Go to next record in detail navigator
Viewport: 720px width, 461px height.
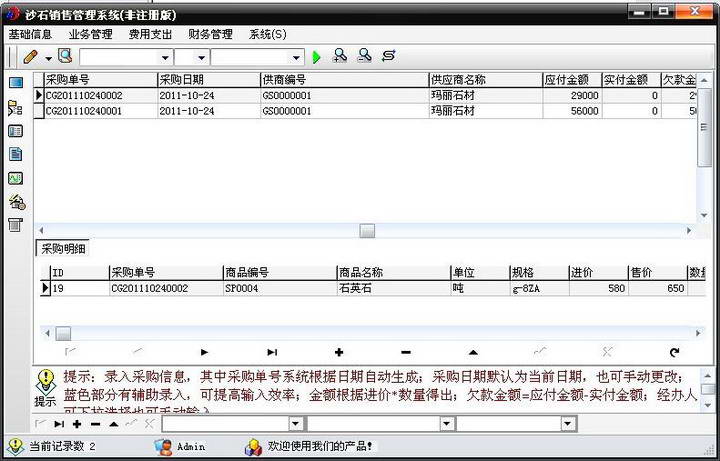click(x=204, y=352)
